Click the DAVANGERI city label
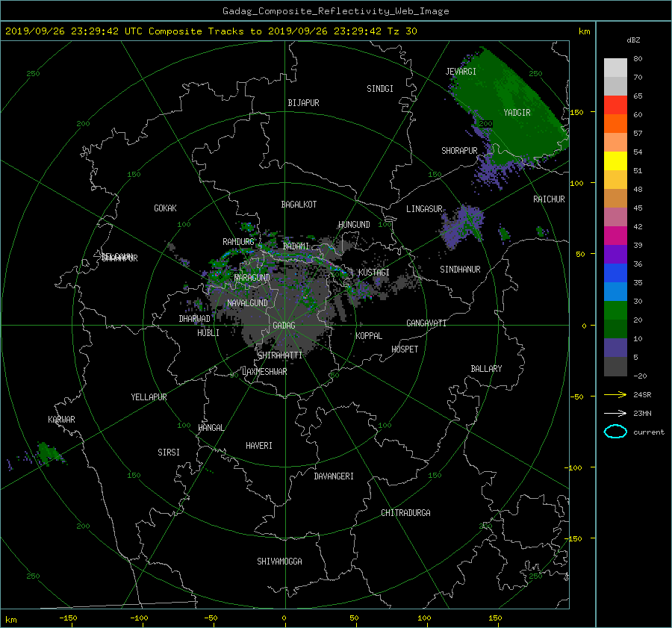Image resolution: width=672 pixels, height=628 pixels. [x=334, y=476]
